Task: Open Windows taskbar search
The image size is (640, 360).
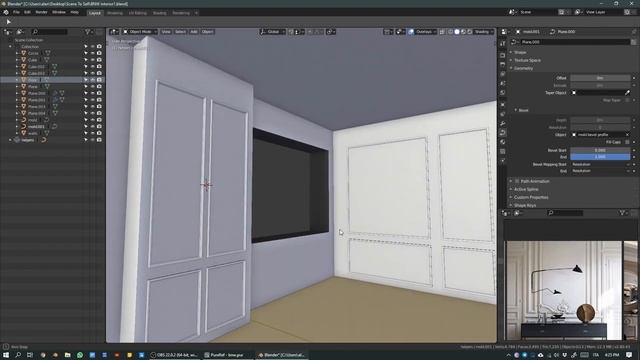Action: [x=18, y=355]
